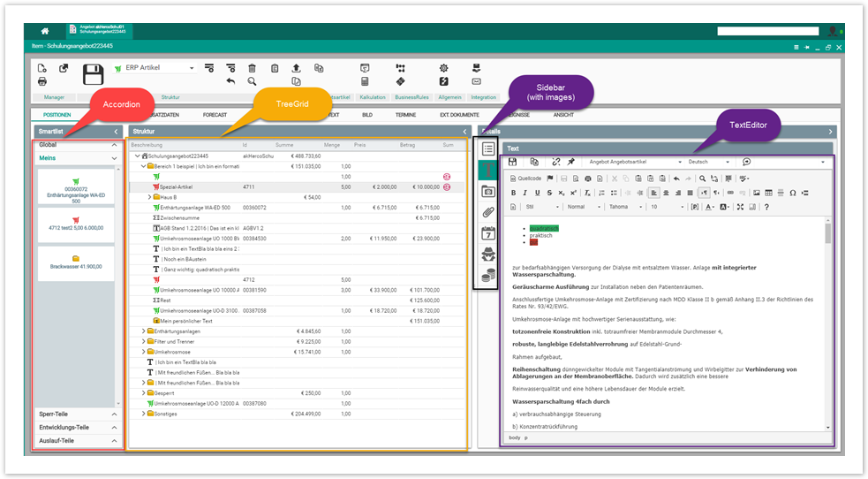The height and width of the screenshot is (479, 868).
Task: Open the Tahoma font dropdown
Action: 624,207
